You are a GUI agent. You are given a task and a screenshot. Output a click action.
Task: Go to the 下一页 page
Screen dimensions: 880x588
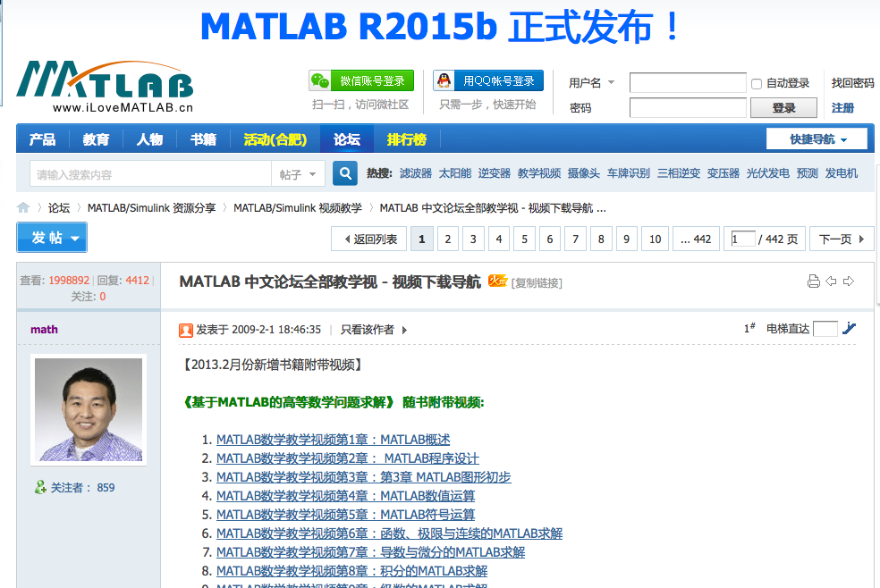pyautogui.click(x=842, y=239)
